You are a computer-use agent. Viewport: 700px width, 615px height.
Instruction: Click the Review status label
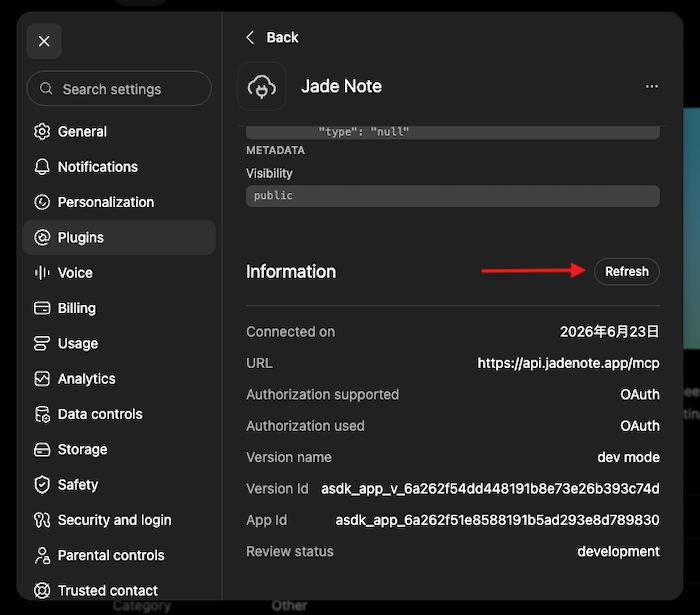(290, 552)
